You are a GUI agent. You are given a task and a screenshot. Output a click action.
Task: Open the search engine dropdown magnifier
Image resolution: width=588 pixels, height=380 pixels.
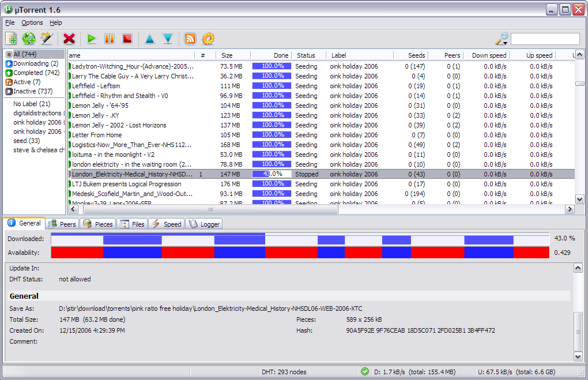click(502, 39)
